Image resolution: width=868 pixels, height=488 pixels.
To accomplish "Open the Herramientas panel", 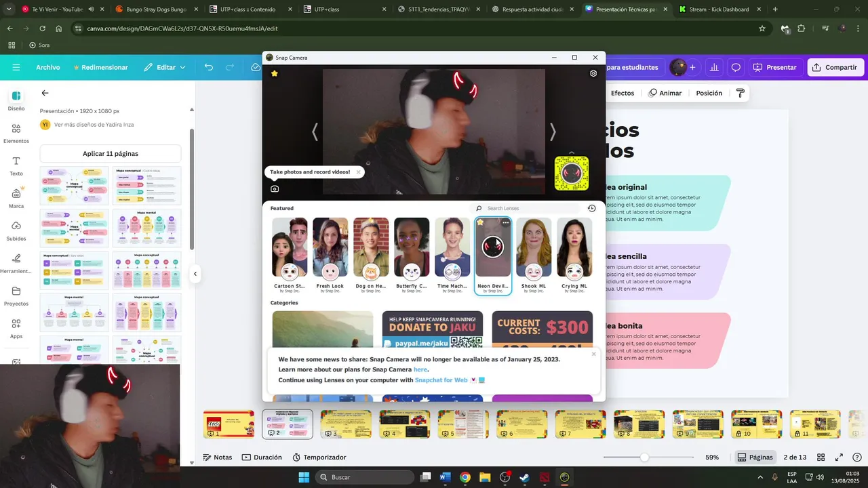I will coord(16,264).
